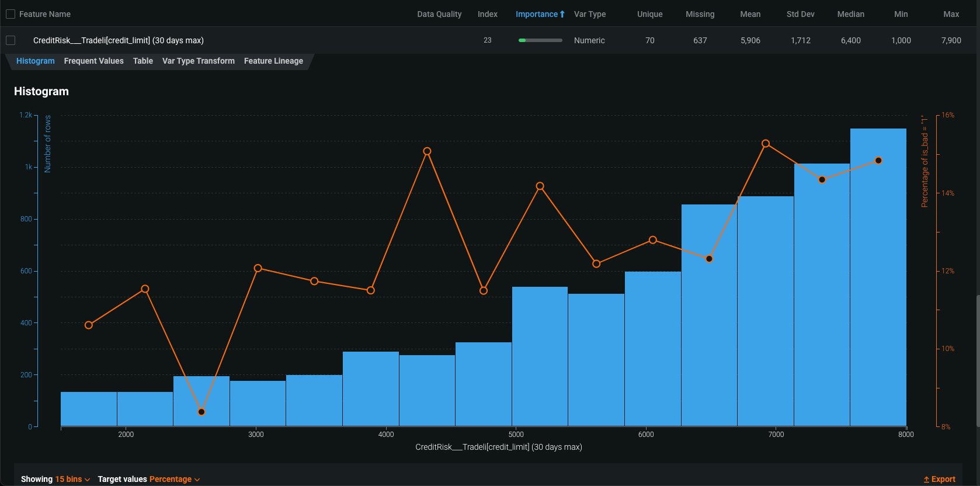Click the lowest data point on the orange line
The width and height of the screenshot is (980, 486).
coord(201,412)
